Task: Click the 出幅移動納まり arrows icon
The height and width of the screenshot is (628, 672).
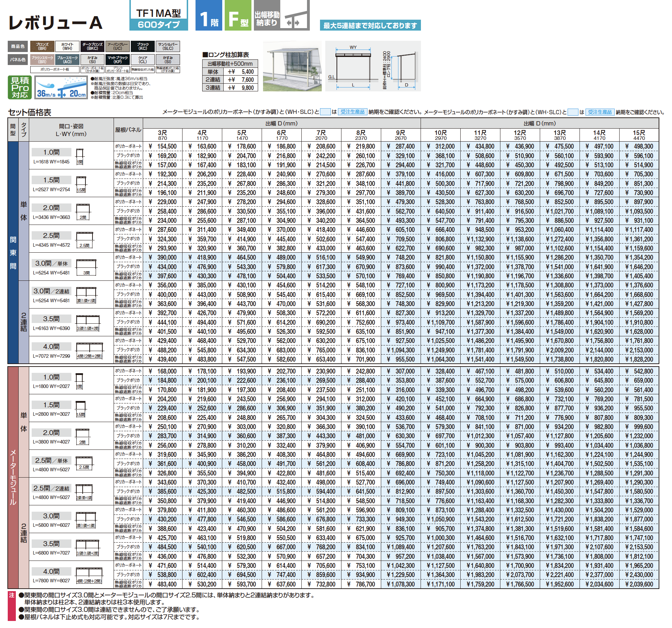Action: 282,15
